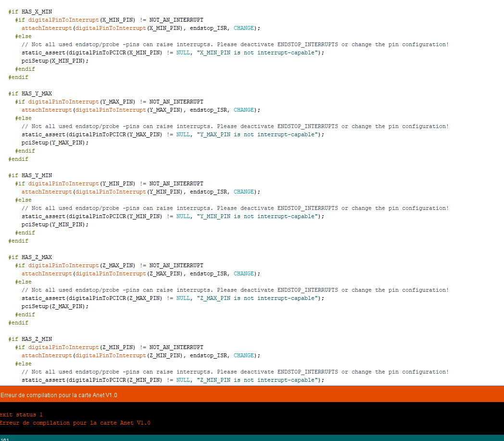Viewport: 504px width, 441px height.
Task: Click console line 'Erreur de compilation pour la carte Anet V1.0'
Action: pos(75,423)
